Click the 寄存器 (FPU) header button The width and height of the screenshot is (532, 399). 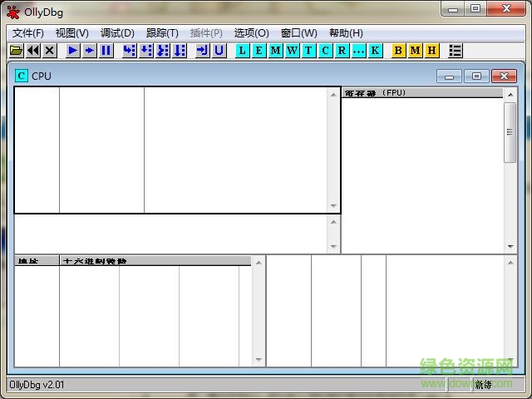click(422, 93)
